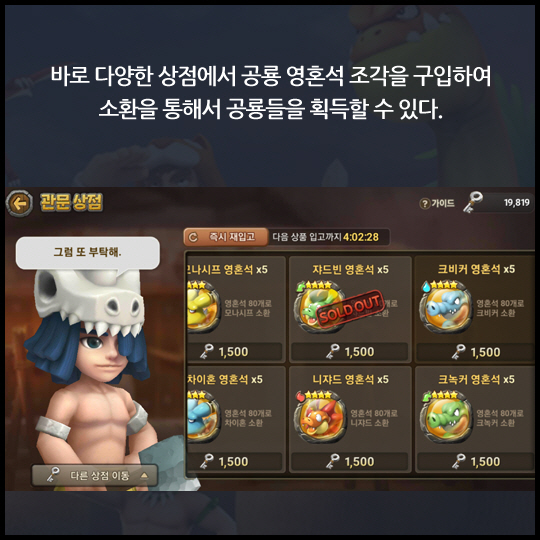
Task: Select the 크녹커 green dinosaur portrait icon
Action: 446,417
